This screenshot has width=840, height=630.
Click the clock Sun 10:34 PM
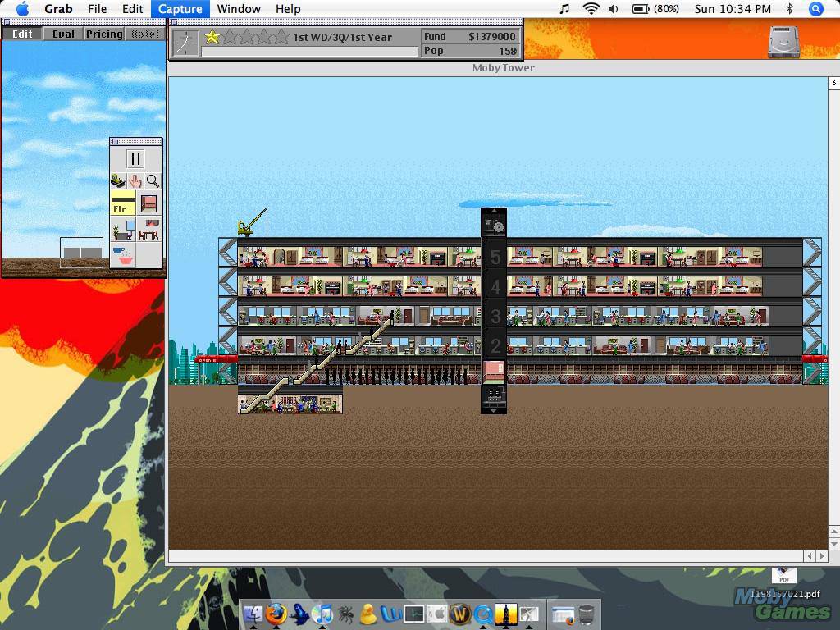(x=733, y=8)
